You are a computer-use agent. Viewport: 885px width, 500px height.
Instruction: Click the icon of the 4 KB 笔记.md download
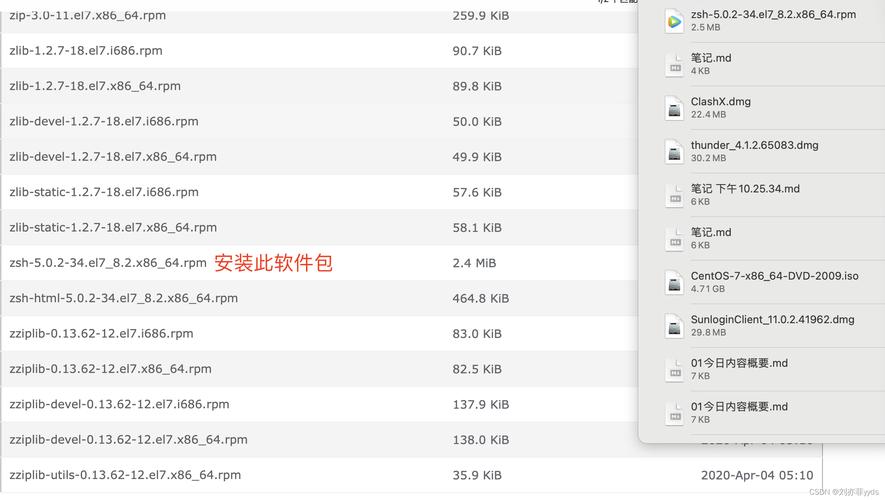[x=674, y=64]
